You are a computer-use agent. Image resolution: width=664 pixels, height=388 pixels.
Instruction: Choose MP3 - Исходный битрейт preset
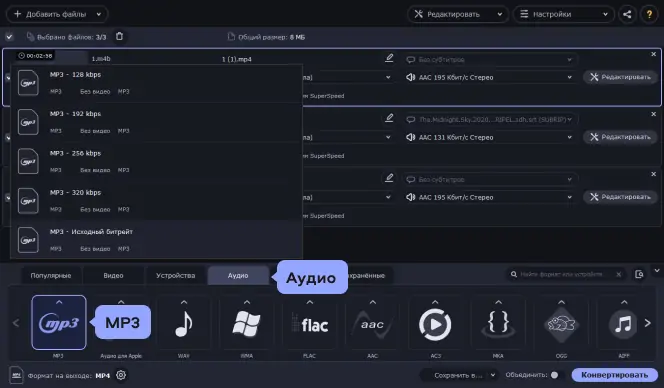pyautogui.click(x=156, y=240)
